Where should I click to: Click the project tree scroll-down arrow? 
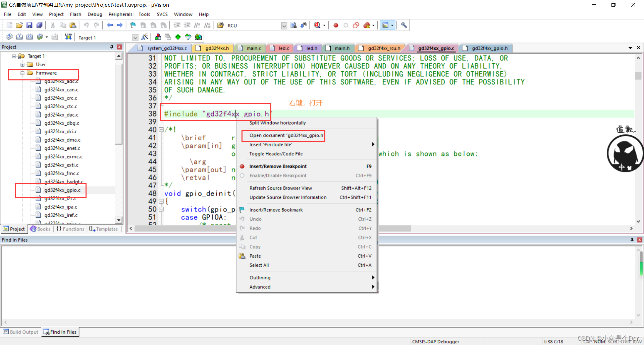coord(119,220)
